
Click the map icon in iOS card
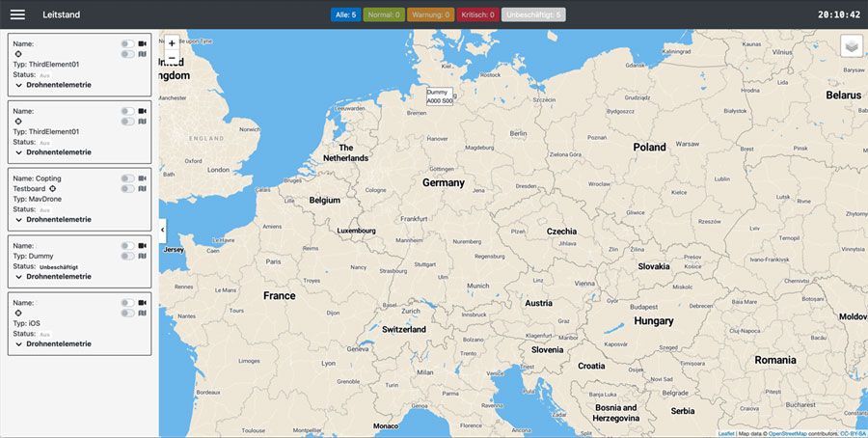pyautogui.click(x=142, y=314)
